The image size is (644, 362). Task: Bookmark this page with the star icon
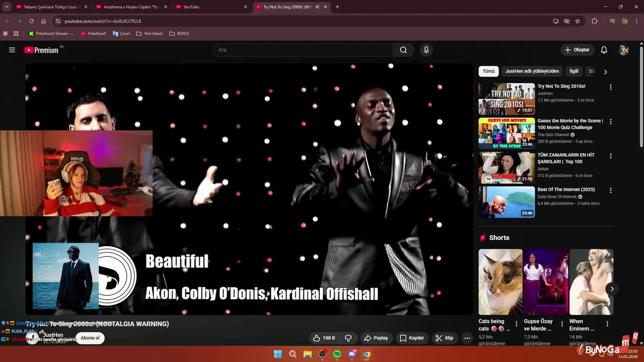[x=578, y=21]
